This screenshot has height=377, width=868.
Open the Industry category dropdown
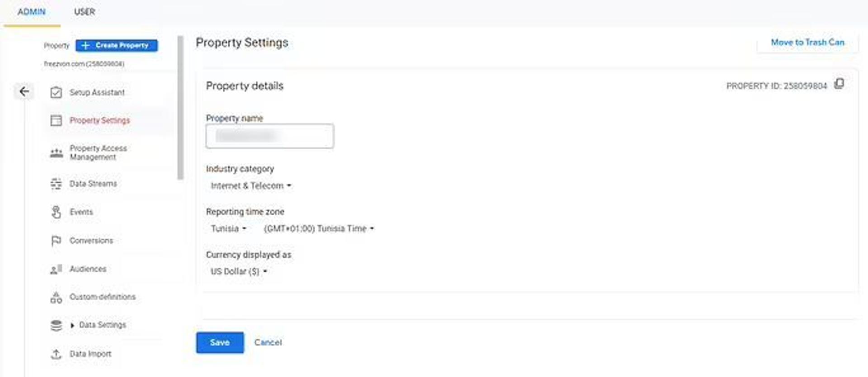pyautogui.click(x=251, y=186)
